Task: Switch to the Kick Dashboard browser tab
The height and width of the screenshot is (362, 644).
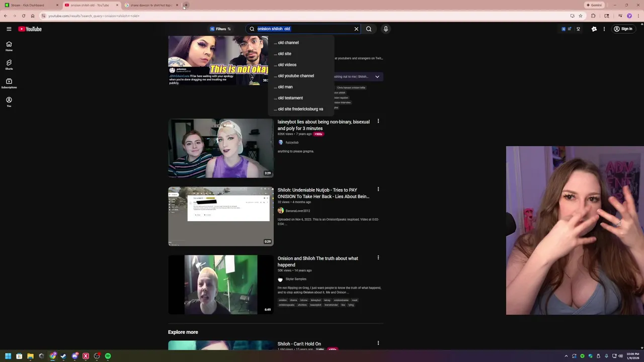Action: [31, 5]
